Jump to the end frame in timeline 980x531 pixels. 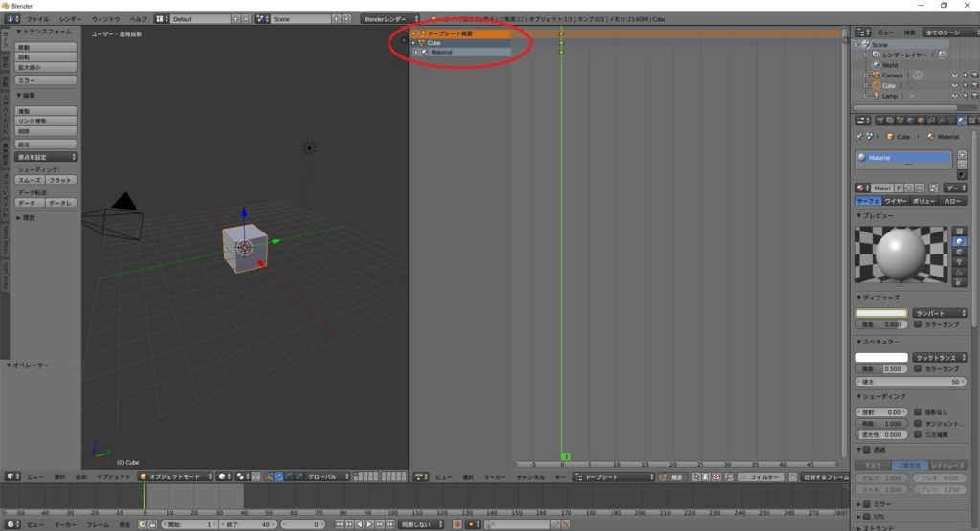click(x=390, y=524)
